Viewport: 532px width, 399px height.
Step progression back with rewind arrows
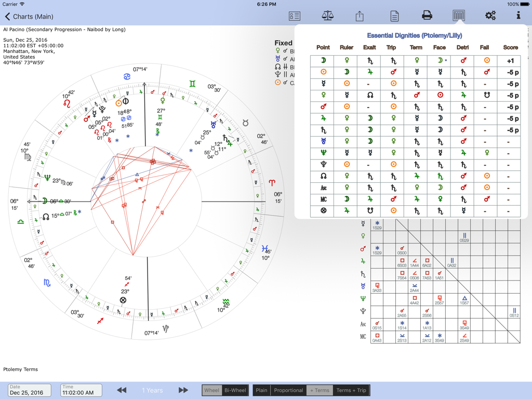(122, 390)
